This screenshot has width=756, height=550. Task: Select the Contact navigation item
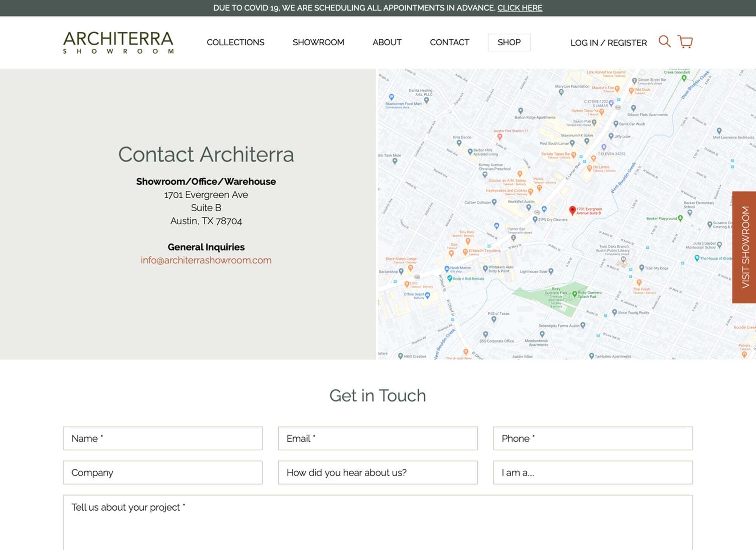point(449,42)
